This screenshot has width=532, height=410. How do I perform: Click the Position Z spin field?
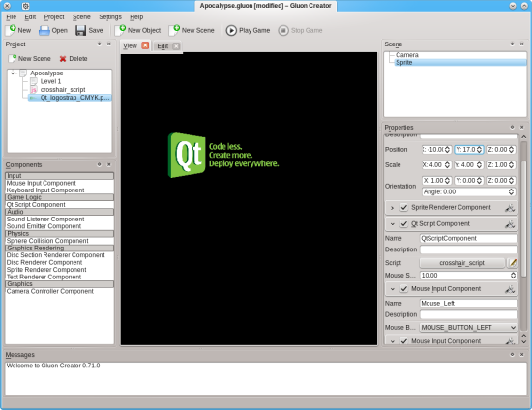pos(500,150)
